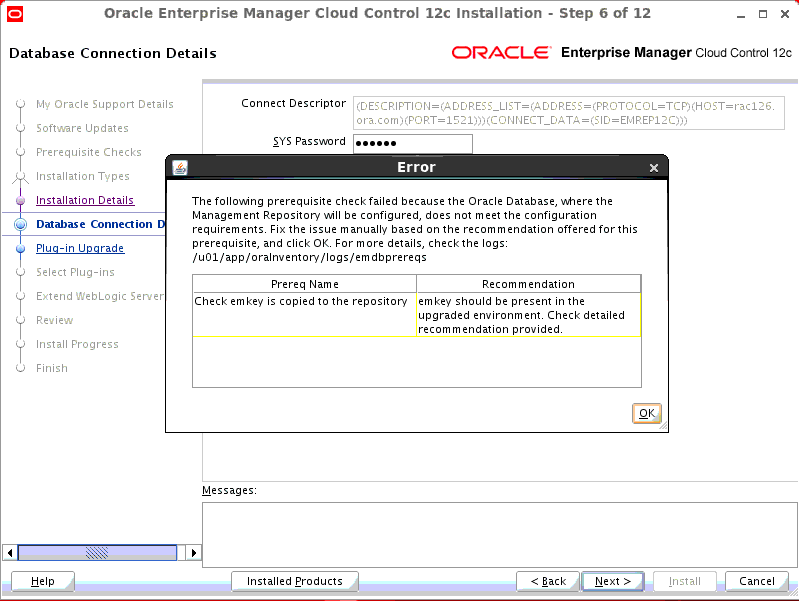The height and width of the screenshot is (601, 799).
Task: Click the OK button in the Error dialog
Action: click(647, 413)
